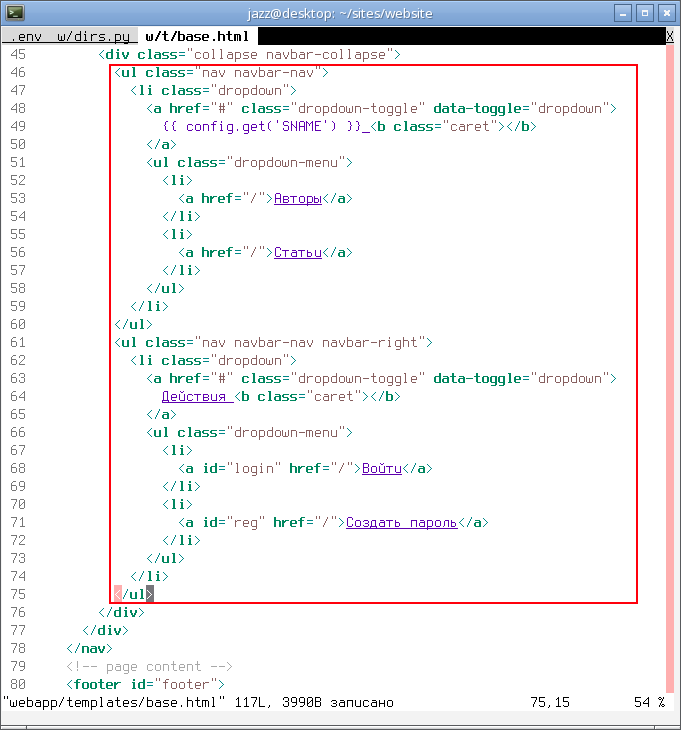Click the 'caret' class on line 49
The image size is (681, 730).
(469, 127)
